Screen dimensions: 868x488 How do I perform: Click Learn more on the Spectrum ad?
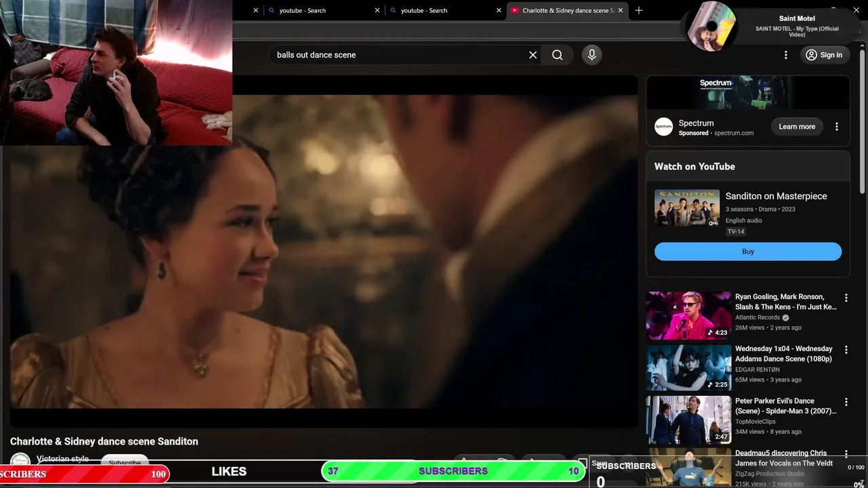[797, 127]
